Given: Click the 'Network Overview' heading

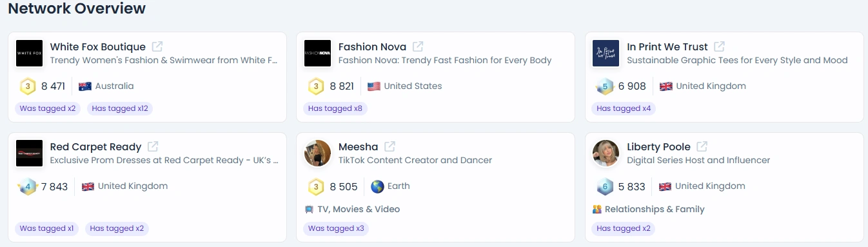Looking at the screenshot, I should tap(77, 8).
